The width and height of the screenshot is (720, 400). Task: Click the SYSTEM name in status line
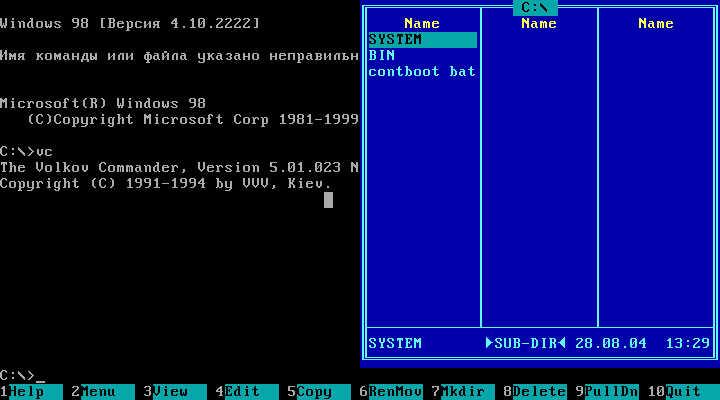point(395,344)
